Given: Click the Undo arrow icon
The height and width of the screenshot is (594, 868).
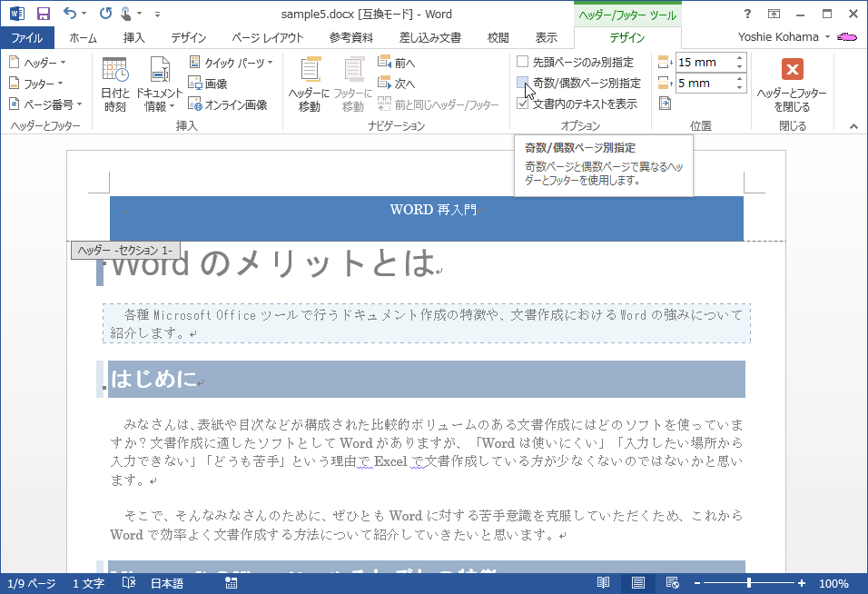Looking at the screenshot, I should [x=69, y=14].
